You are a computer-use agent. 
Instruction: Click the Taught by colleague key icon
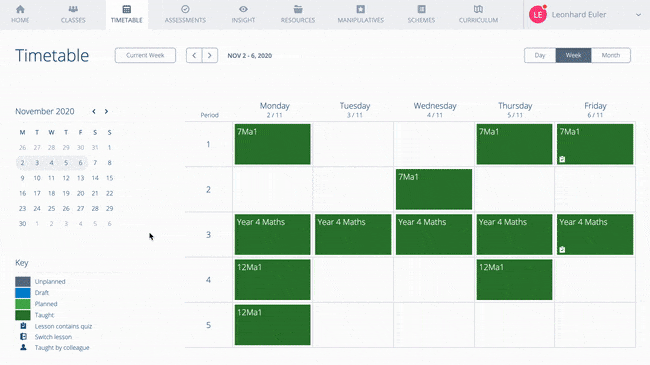(23, 347)
